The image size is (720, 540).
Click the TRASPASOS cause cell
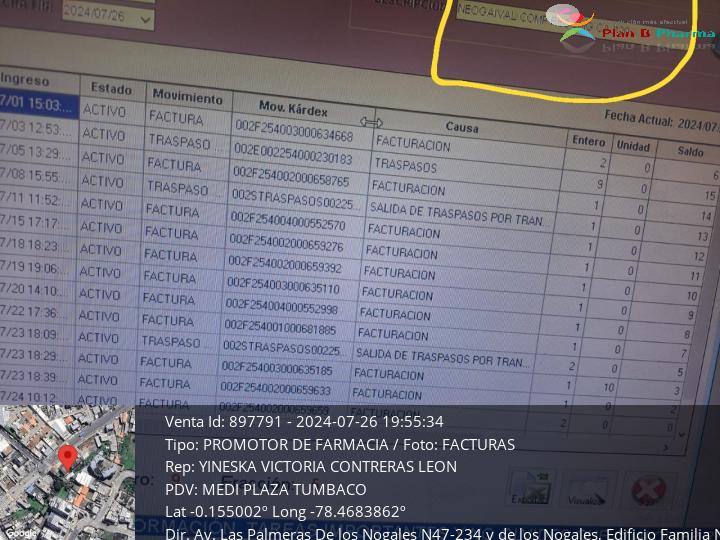405,165
